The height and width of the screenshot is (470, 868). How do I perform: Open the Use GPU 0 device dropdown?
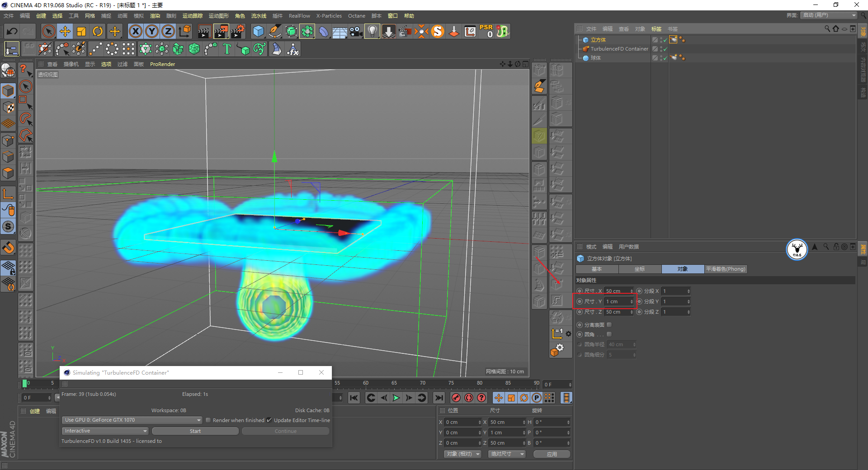click(132, 420)
